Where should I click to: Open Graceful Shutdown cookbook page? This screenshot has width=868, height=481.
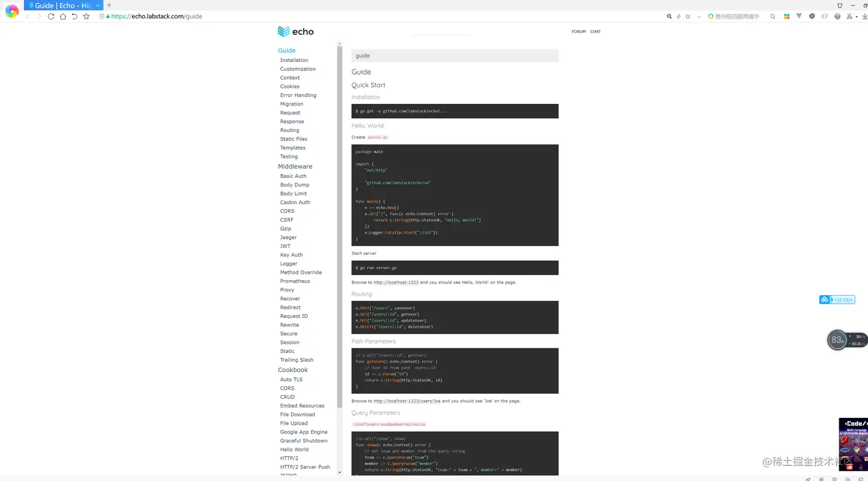click(x=304, y=441)
